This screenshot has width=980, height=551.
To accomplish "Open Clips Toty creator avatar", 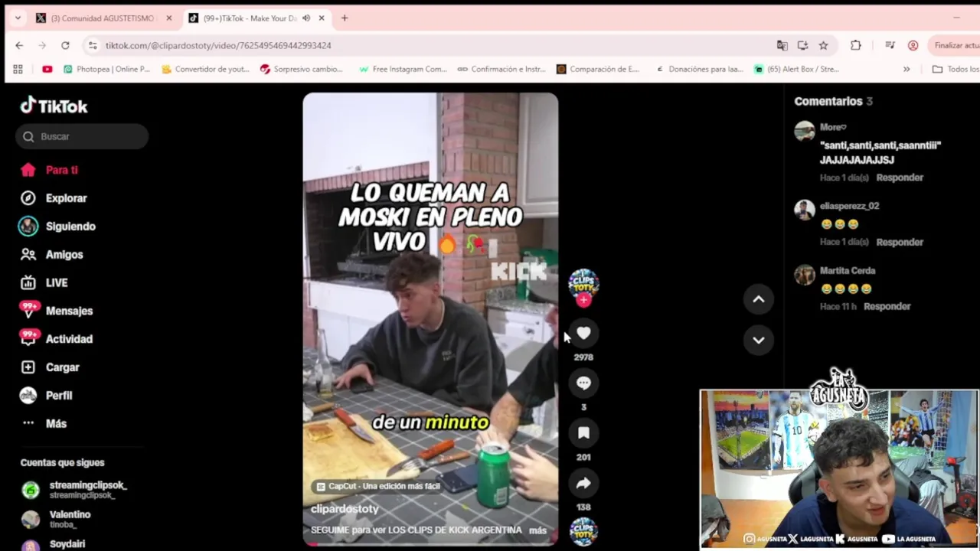I will pos(583,282).
